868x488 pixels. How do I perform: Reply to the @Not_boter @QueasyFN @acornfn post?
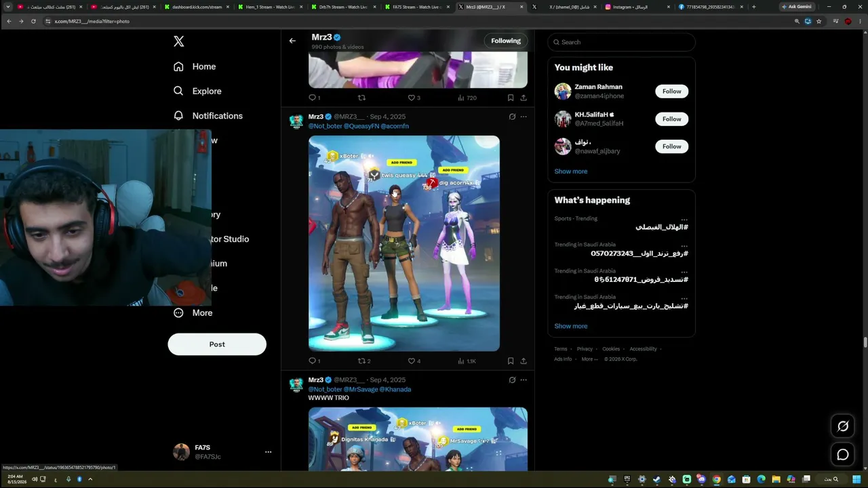tap(314, 361)
